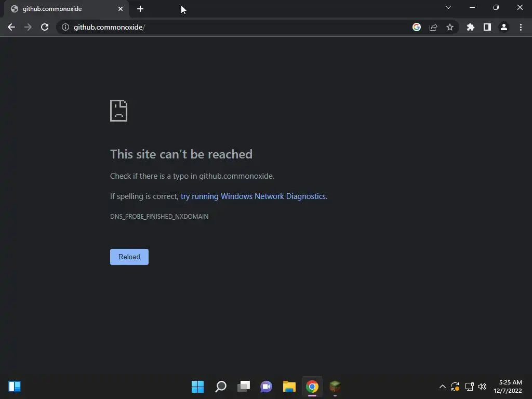Open a new tab with plus button
The height and width of the screenshot is (399, 532).
coord(140,9)
